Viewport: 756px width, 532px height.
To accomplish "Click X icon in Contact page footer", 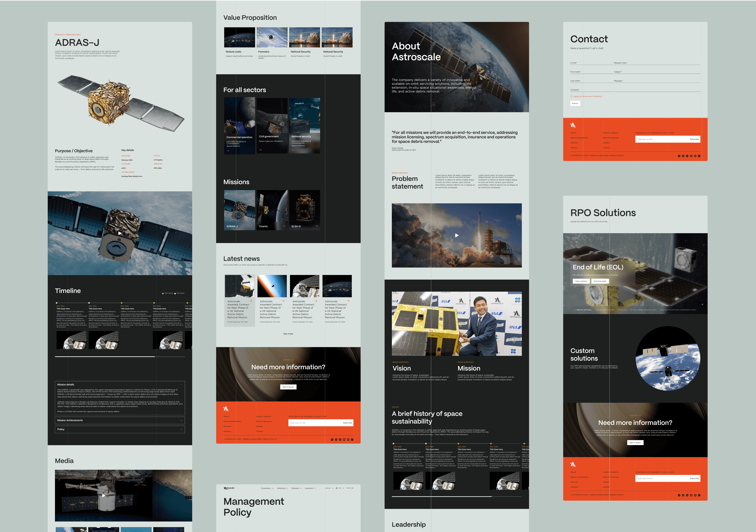I will 699,156.
